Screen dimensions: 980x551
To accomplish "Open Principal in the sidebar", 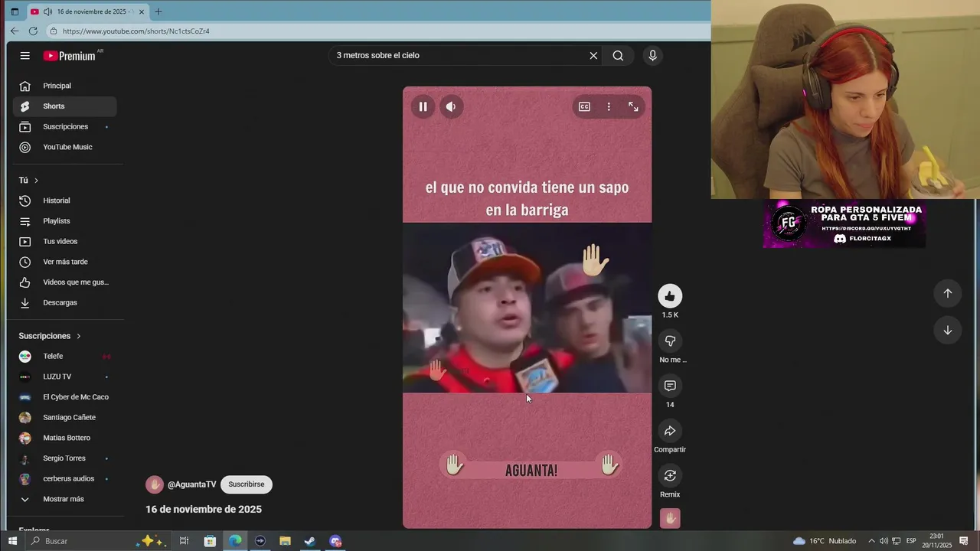I will pyautogui.click(x=64, y=86).
